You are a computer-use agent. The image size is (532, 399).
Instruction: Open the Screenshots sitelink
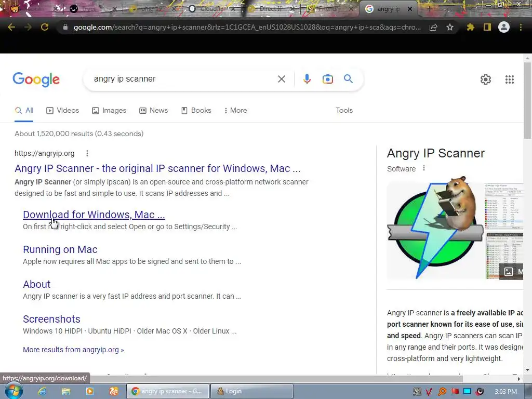[x=51, y=319]
